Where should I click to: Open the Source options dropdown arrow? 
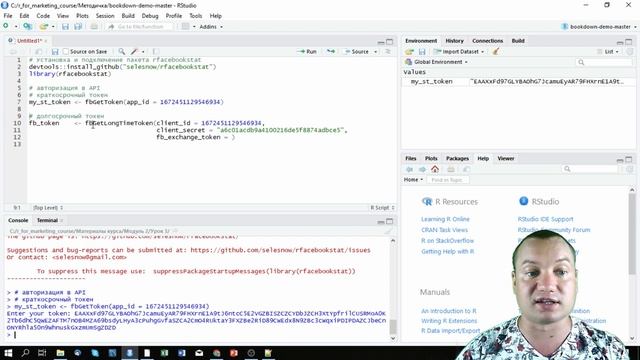click(376, 52)
